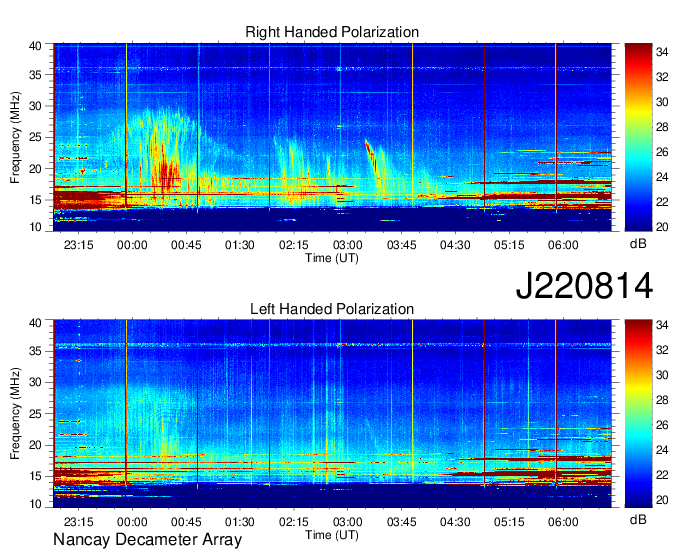Click the "26" value on Right Handed color bar
The width and height of the screenshot is (680, 552).
pyautogui.click(x=662, y=152)
